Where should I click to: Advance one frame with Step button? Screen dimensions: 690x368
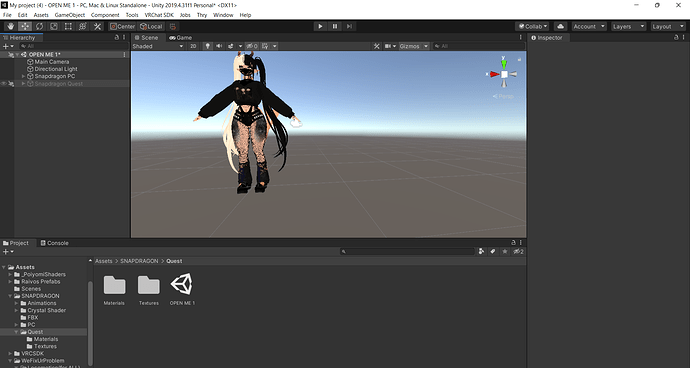[x=349, y=26]
